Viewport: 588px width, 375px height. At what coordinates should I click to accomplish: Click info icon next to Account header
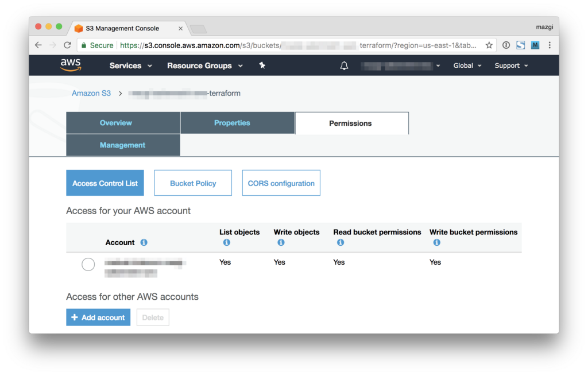click(x=144, y=242)
